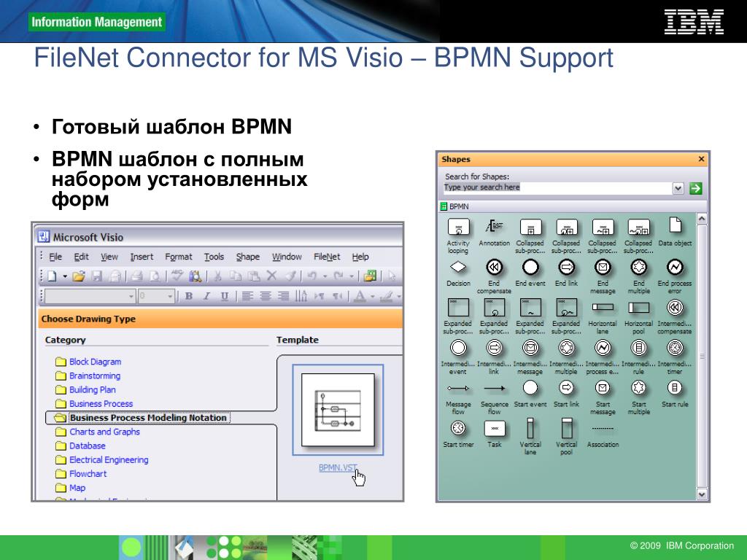Choose the Task shape
Image resolution: width=747 pixels, height=560 pixels.
click(x=494, y=429)
